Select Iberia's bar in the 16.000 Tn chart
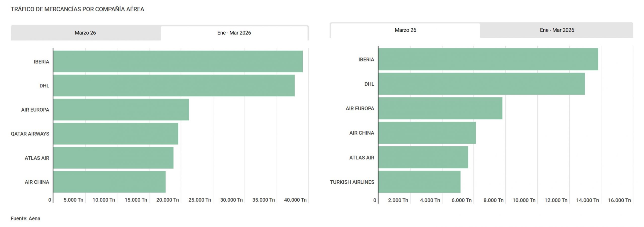644x227 pixels. click(x=488, y=59)
